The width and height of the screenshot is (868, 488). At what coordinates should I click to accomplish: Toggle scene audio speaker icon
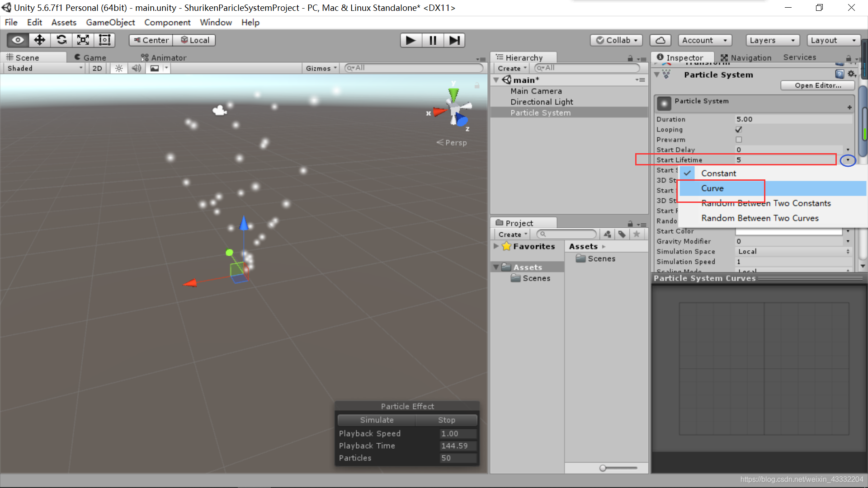136,68
